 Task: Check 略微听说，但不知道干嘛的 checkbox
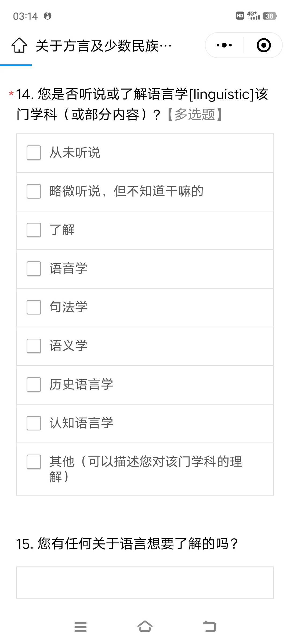(x=34, y=191)
